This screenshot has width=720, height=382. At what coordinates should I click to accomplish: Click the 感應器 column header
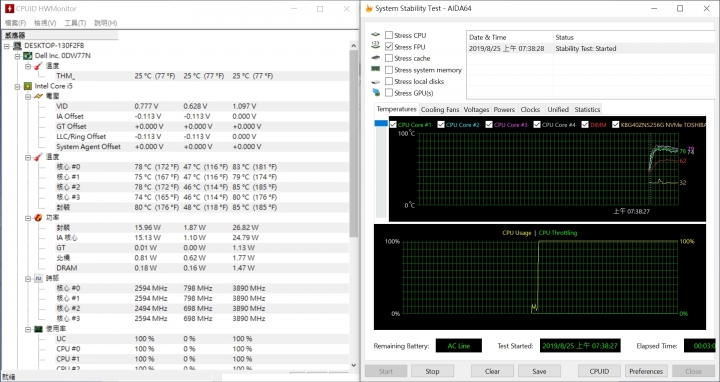click(x=60, y=35)
